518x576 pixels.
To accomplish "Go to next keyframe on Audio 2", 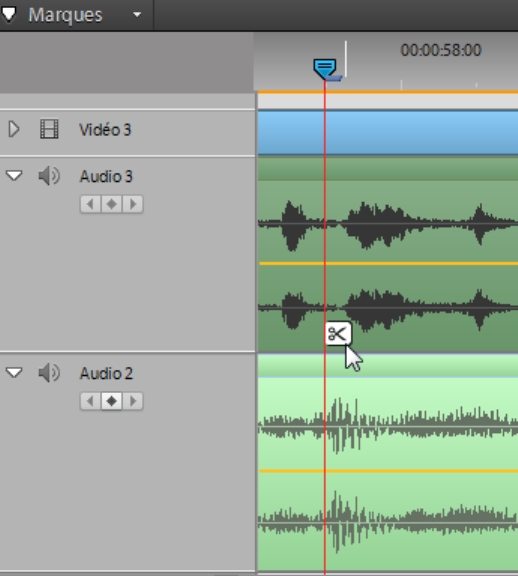I will pyautogui.click(x=133, y=401).
